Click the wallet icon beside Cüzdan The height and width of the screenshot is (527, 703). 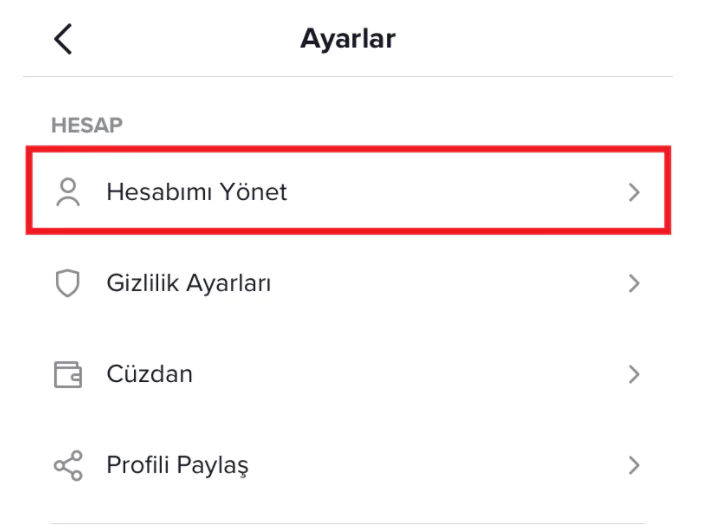[x=67, y=375]
